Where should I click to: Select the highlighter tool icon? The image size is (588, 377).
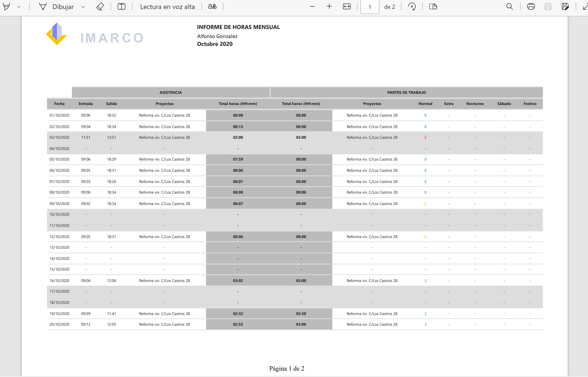click(x=7, y=7)
